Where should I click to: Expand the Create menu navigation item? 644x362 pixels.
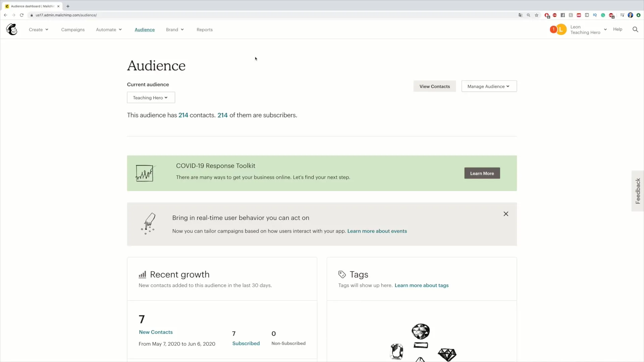click(39, 29)
